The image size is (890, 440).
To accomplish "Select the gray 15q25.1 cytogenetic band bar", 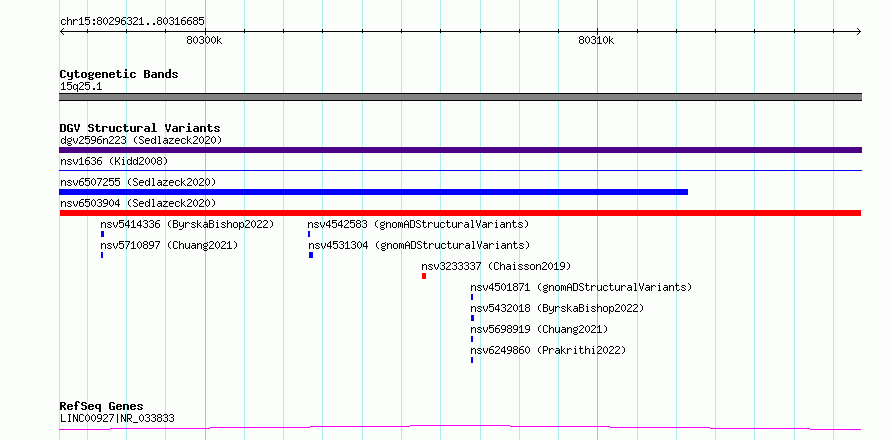I will tap(460, 97).
